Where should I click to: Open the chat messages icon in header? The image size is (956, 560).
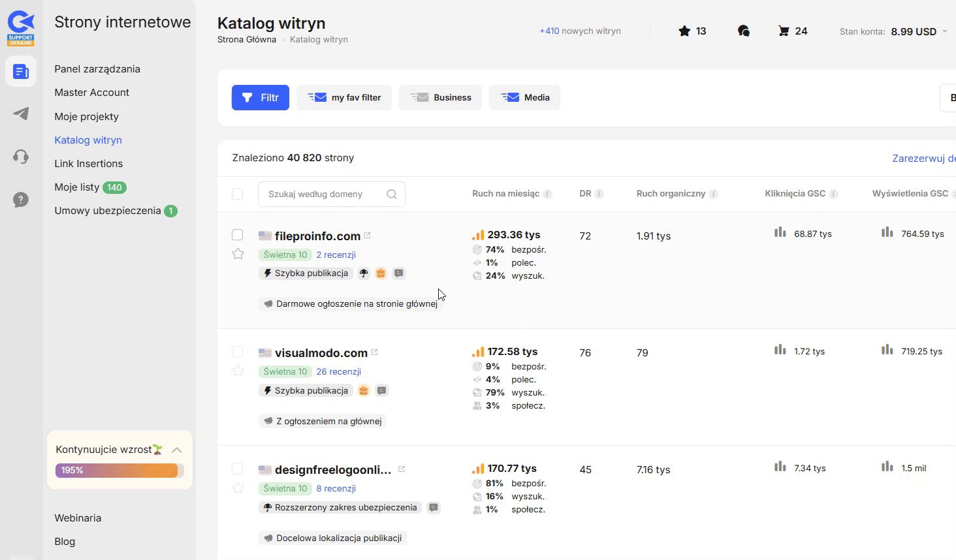click(x=743, y=31)
